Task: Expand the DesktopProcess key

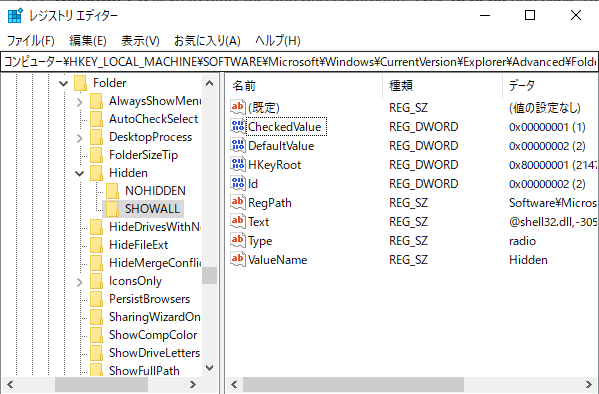Action: click(79, 138)
